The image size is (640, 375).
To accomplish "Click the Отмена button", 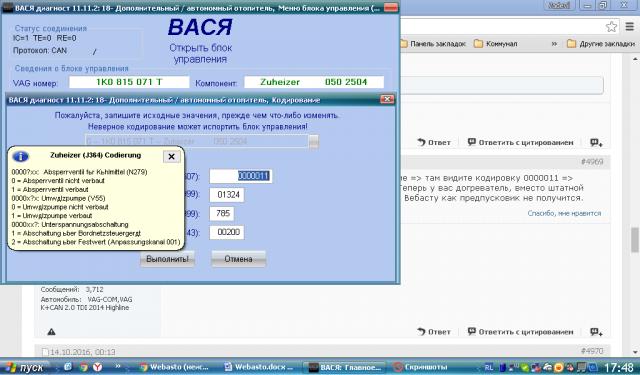I will pyautogui.click(x=238, y=259).
